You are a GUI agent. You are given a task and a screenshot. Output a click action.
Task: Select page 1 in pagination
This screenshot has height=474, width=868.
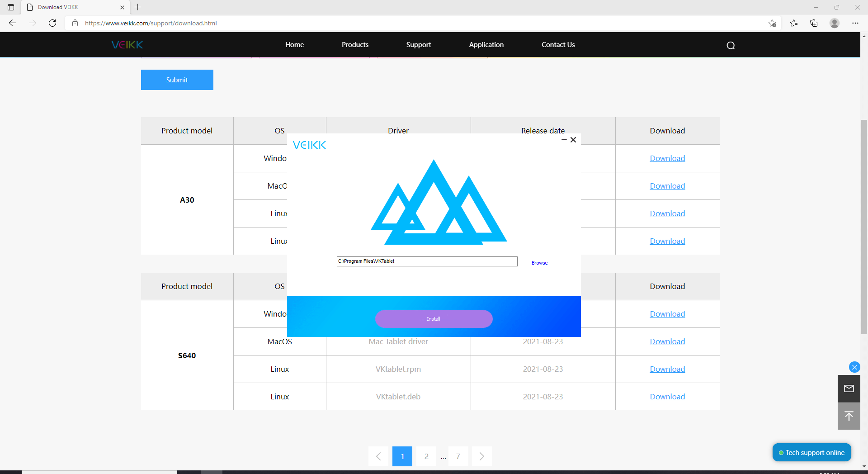point(402,456)
